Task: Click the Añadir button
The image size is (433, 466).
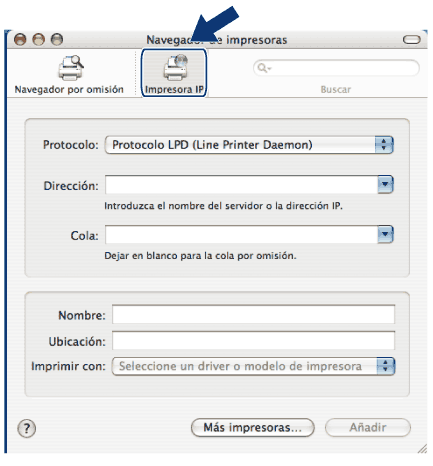Action: pos(368,427)
